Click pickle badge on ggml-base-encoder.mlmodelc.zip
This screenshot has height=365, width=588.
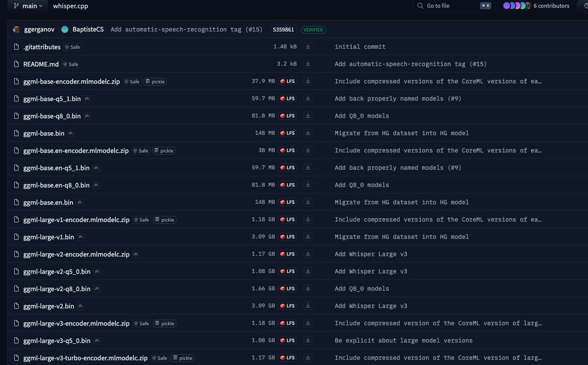155,82
